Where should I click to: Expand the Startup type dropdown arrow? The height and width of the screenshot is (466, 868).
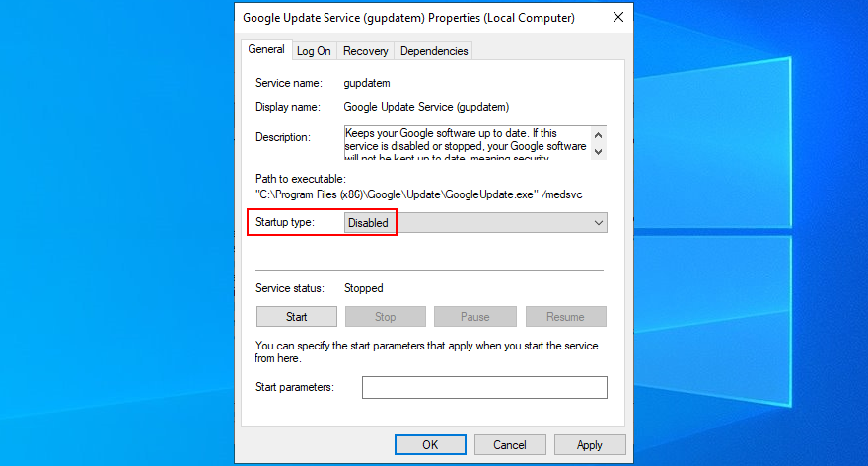point(599,223)
